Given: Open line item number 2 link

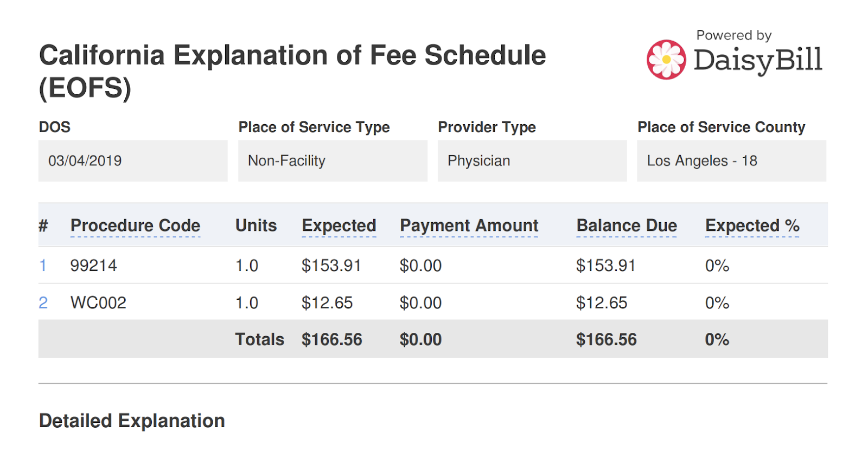Looking at the screenshot, I should (43, 302).
